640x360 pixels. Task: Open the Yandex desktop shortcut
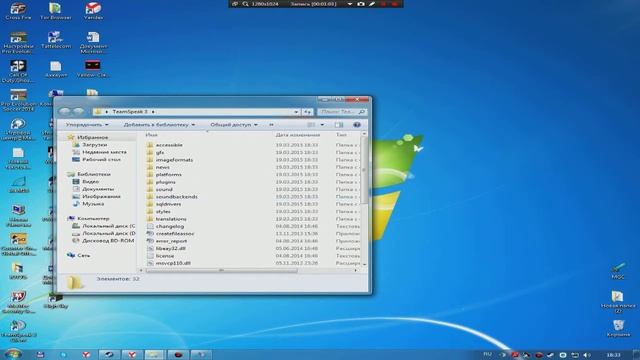coord(93,11)
